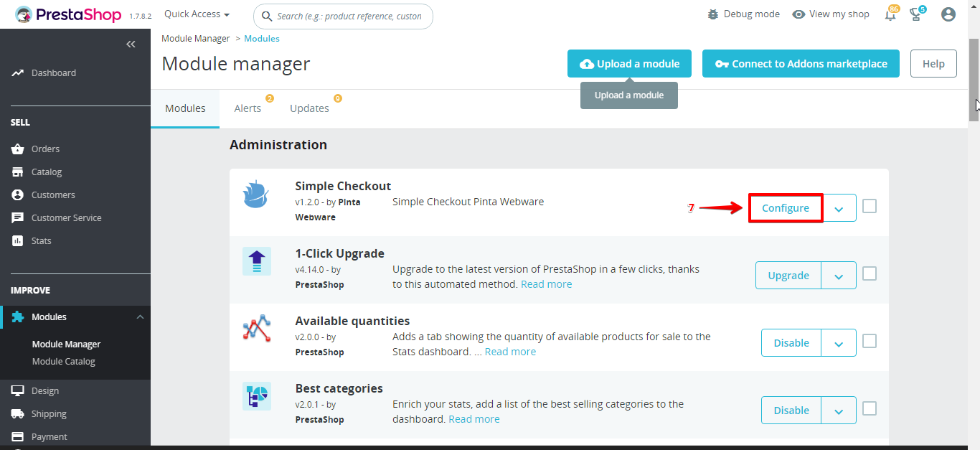Expand dropdown arrow next to Upgrade button
This screenshot has width=980, height=450.
839,276
